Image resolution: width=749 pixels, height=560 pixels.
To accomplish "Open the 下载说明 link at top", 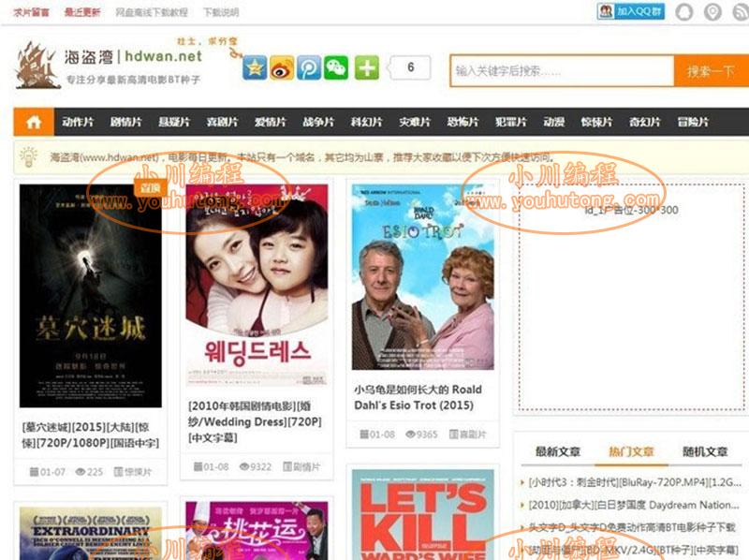I will pyautogui.click(x=221, y=12).
